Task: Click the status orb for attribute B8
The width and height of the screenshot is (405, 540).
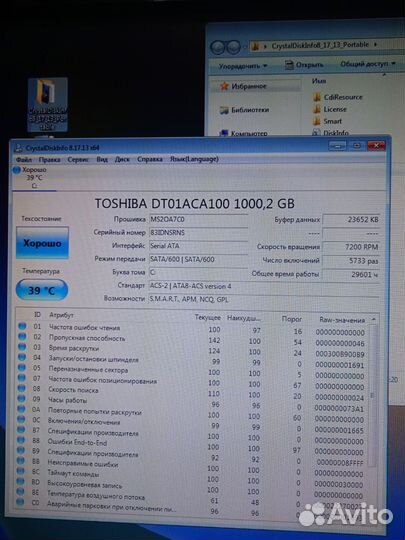Action: coord(21,440)
